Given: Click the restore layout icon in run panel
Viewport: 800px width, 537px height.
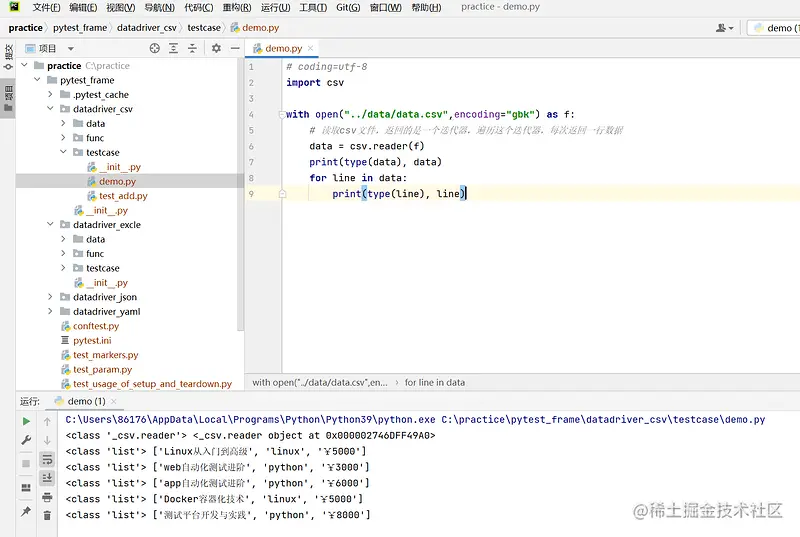Looking at the screenshot, I should (x=26, y=488).
